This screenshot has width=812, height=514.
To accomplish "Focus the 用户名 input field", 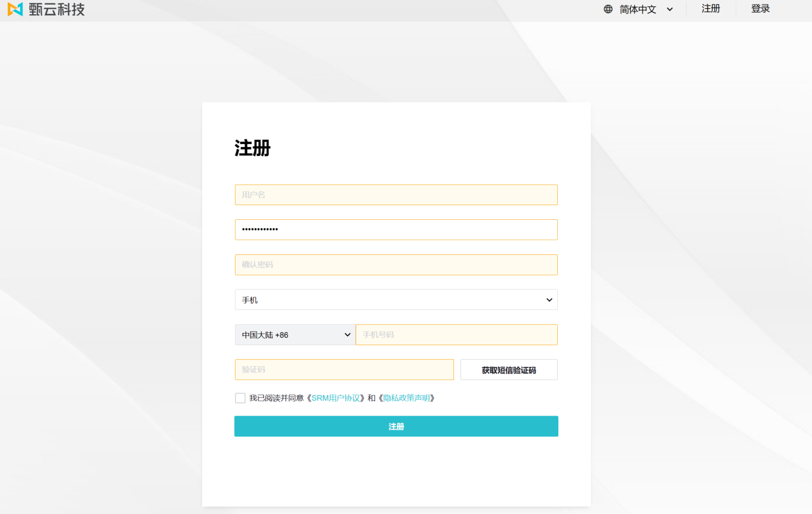I will [396, 195].
